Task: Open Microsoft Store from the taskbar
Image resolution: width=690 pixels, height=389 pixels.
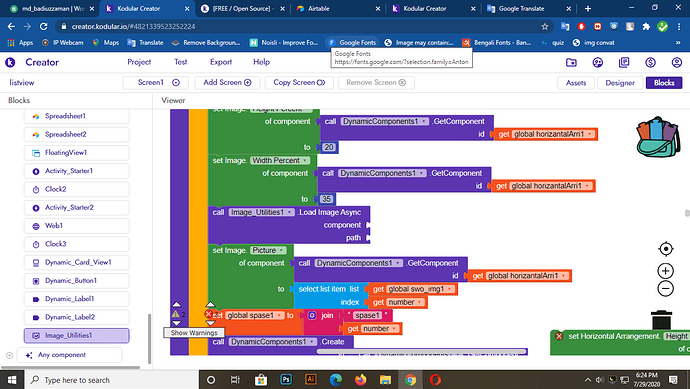Action: [x=261, y=379]
